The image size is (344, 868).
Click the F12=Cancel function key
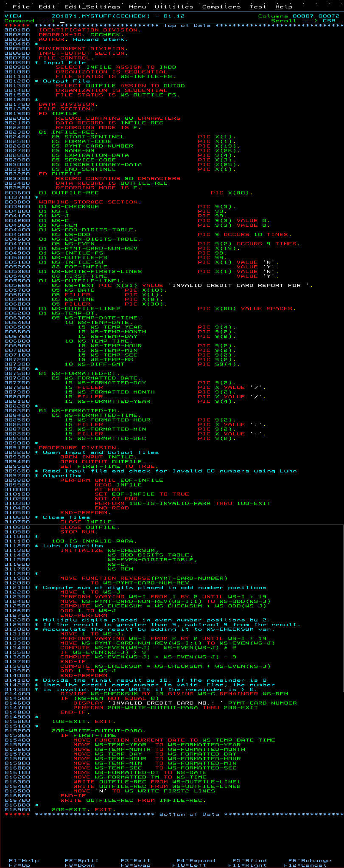pos(305,865)
